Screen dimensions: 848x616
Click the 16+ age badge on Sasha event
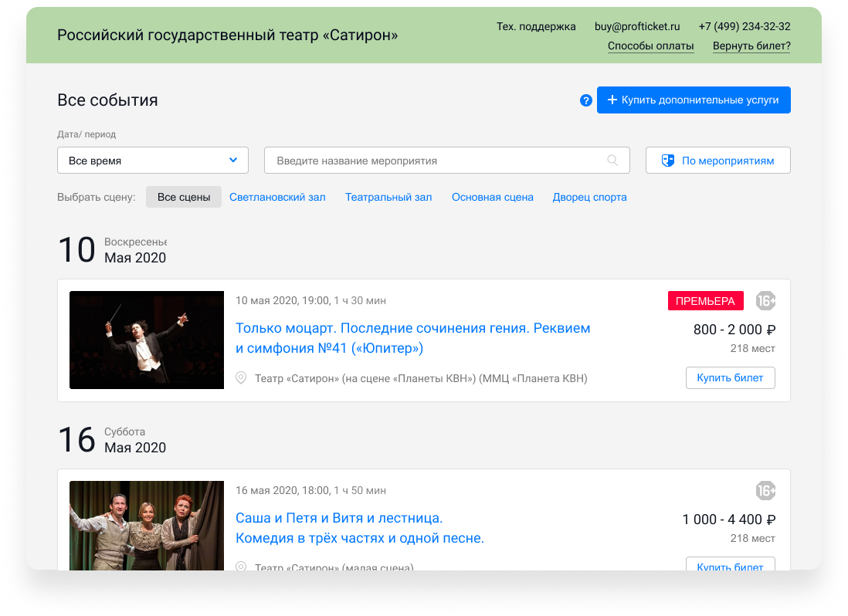[765, 491]
